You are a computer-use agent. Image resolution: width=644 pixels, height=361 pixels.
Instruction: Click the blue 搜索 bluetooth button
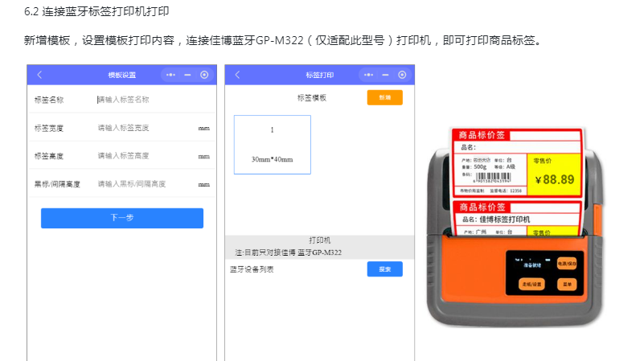coord(385,269)
